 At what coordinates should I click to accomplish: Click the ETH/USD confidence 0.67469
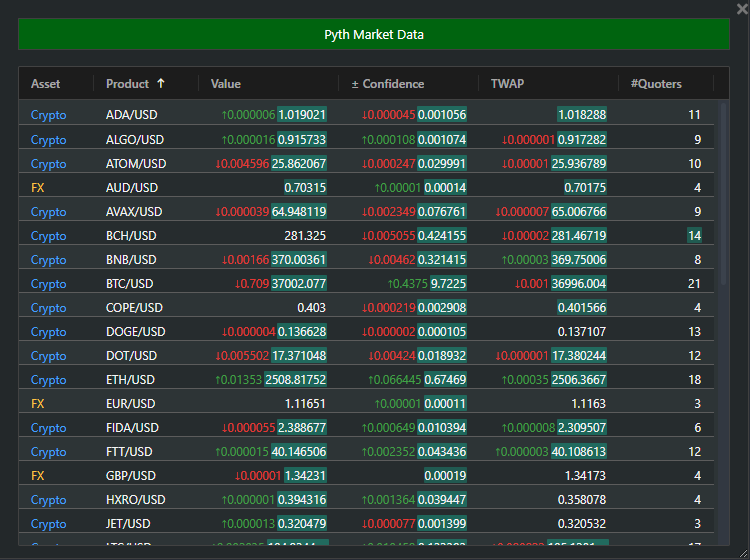tap(445, 380)
